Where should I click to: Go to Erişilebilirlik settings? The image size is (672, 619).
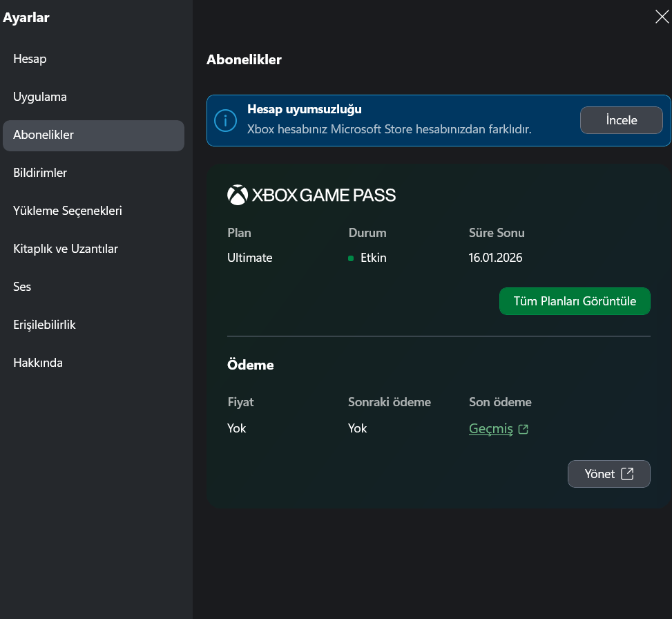[93, 325]
